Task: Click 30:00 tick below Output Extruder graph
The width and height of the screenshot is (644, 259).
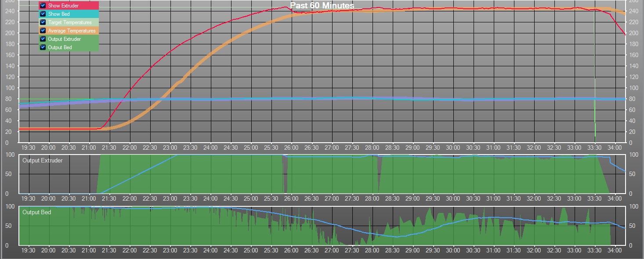Action: point(453,199)
